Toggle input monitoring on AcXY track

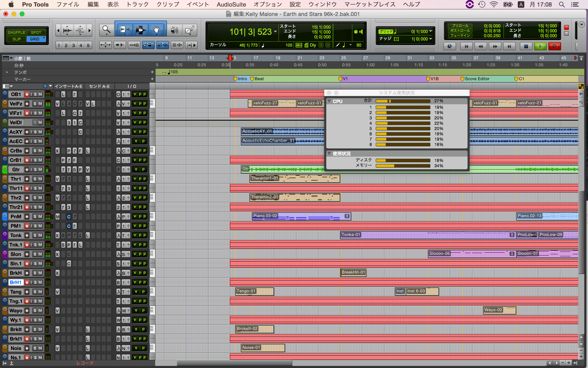[x=31, y=132]
